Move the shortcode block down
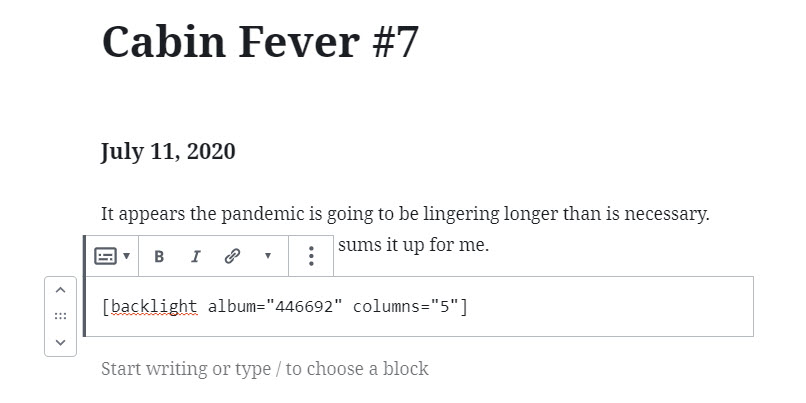The image size is (806, 403). point(60,342)
